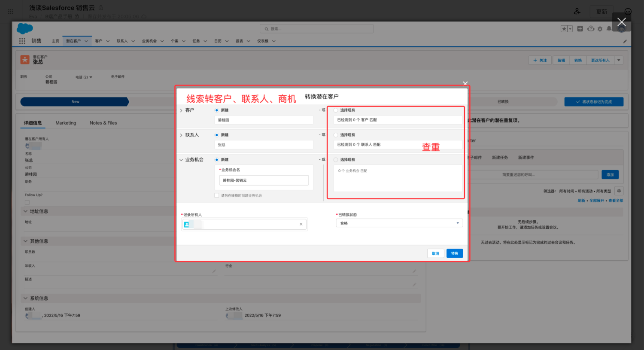Switch to the Notes & Files tab
The image size is (644, 350).
coord(103,123)
